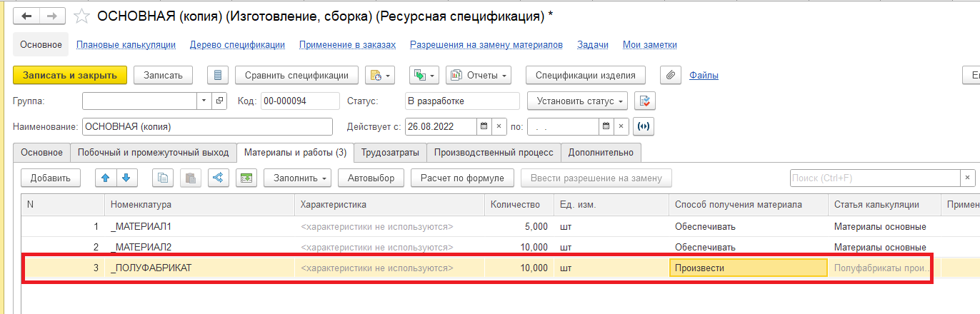Screen dimensions: 980x314
Task: Open the create-based-on document icon dropdown
Action: pyautogui.click(x=379, y=75)
